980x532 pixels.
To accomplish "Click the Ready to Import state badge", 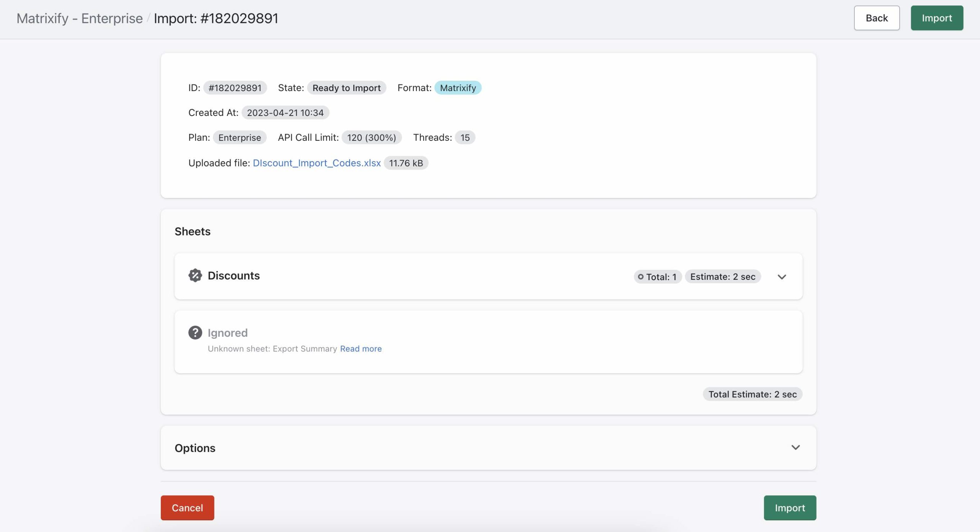I will (346, 88).
